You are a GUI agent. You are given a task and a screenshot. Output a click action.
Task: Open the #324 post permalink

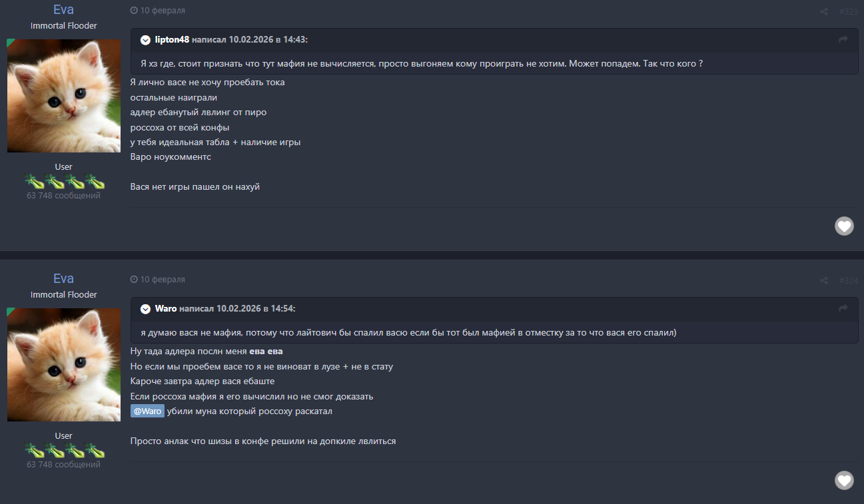pos(849,280)
